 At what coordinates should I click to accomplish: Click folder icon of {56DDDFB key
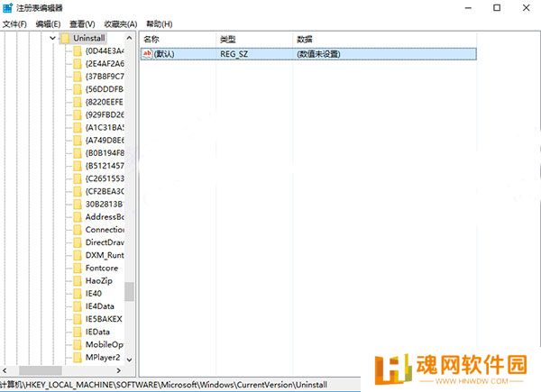point(78,89)
